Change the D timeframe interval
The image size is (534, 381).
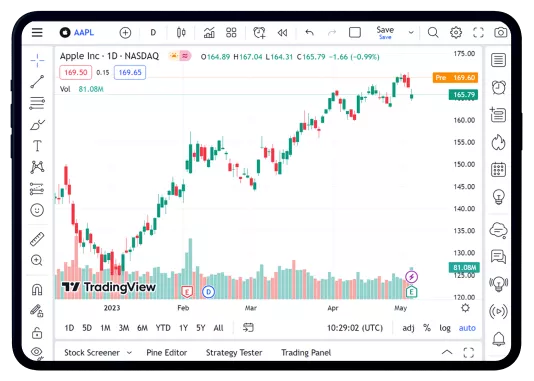click(x=153, y=33)
